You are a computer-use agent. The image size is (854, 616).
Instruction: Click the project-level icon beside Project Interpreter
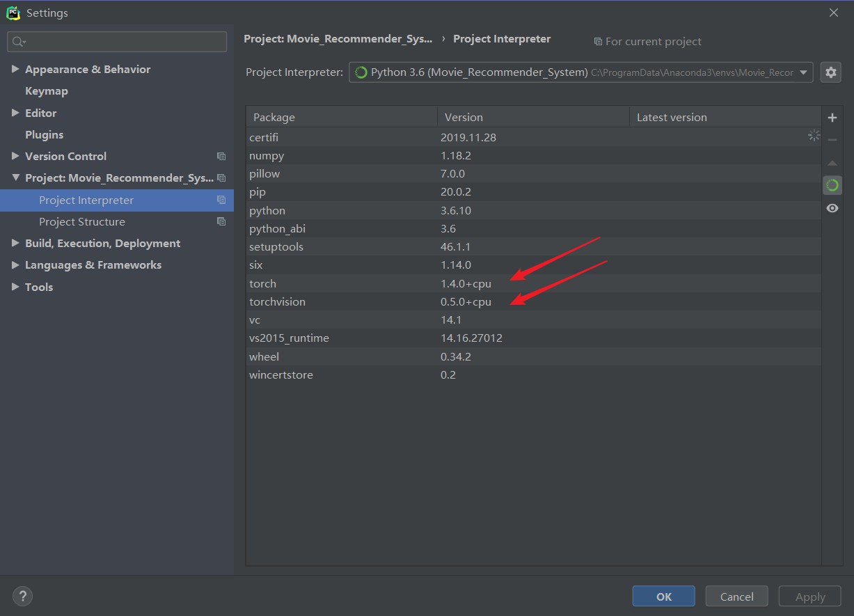click(221, 200)
